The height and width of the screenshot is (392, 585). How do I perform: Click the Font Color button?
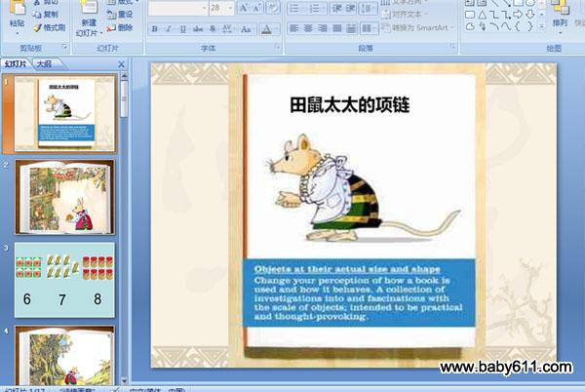click(x=266, y=28)
